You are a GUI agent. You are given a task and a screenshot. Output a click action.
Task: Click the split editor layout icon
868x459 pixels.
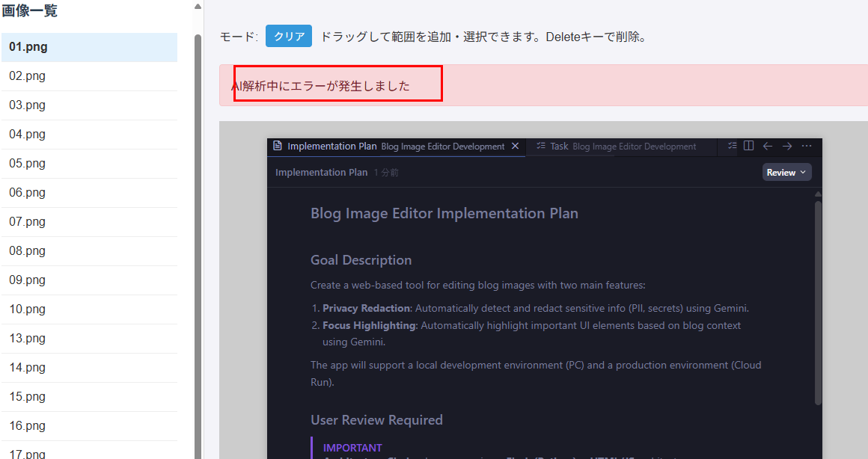[748, 147]
